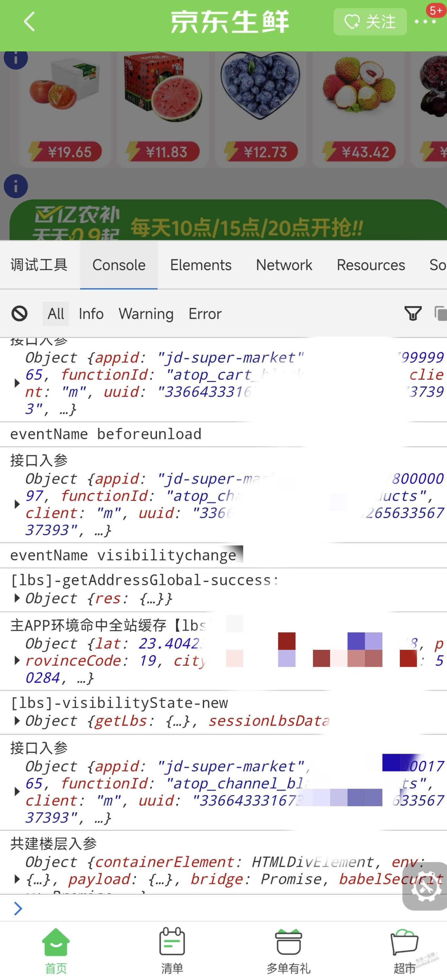Open the three-dot more menu
Screen dimensions: 447x980
click(x=425, y=22)
